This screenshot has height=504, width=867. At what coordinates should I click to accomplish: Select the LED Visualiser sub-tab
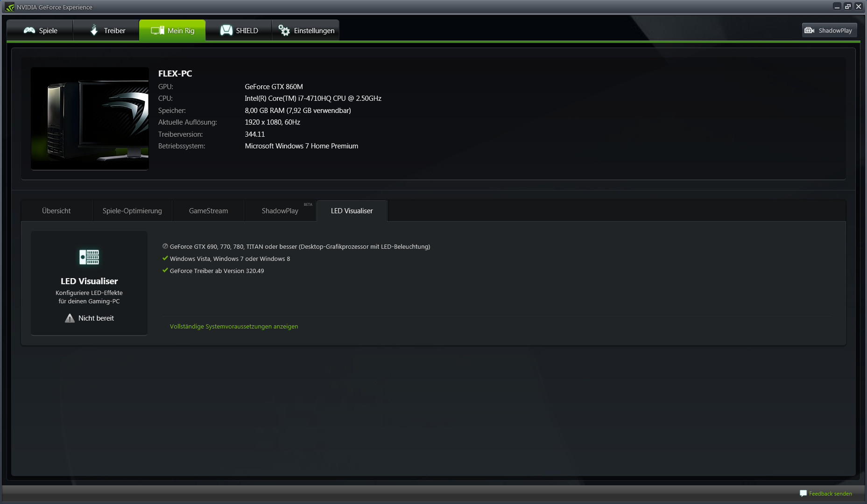coord(352,211)
